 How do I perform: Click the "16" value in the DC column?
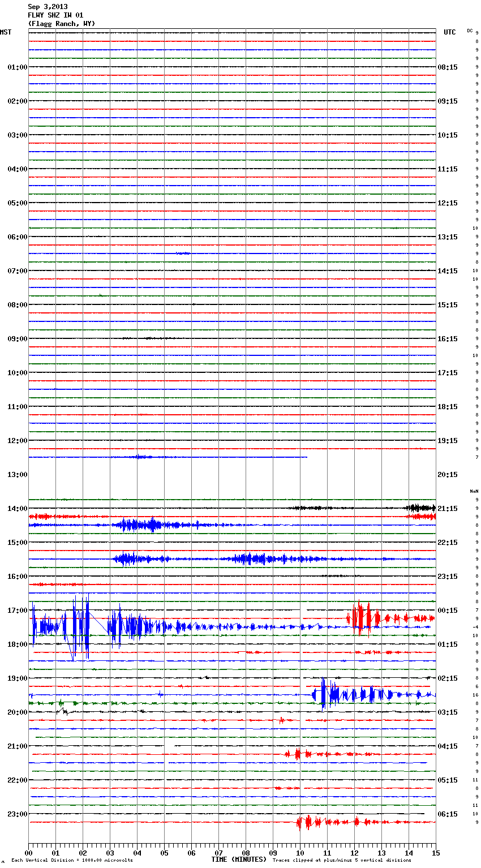(x=476, y=695)
